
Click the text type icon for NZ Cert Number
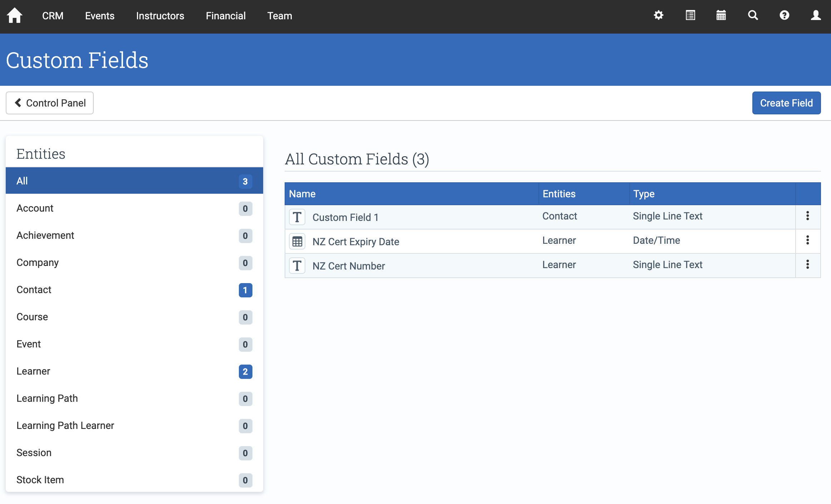(297, 266)
